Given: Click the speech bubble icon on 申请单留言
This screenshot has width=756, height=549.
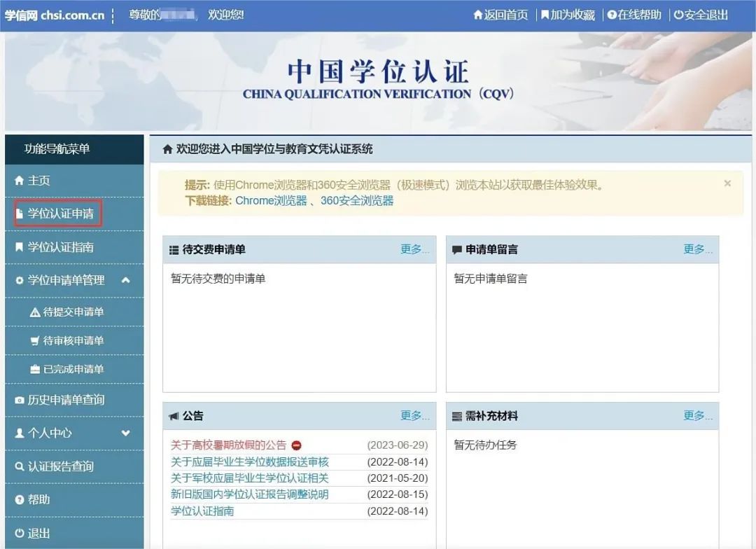Looking at the screenshot, I should (456, 250).
